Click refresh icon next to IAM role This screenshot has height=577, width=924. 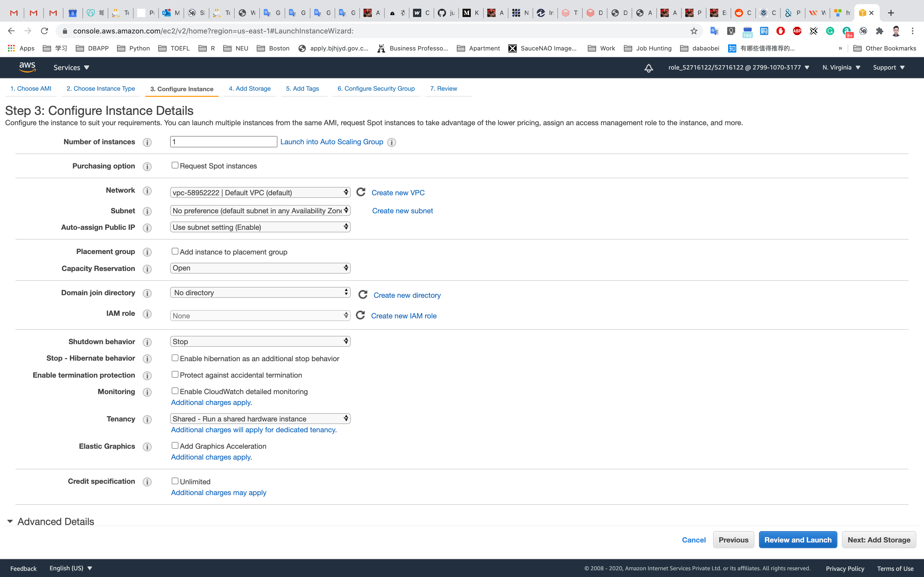[x=360, y=315]
